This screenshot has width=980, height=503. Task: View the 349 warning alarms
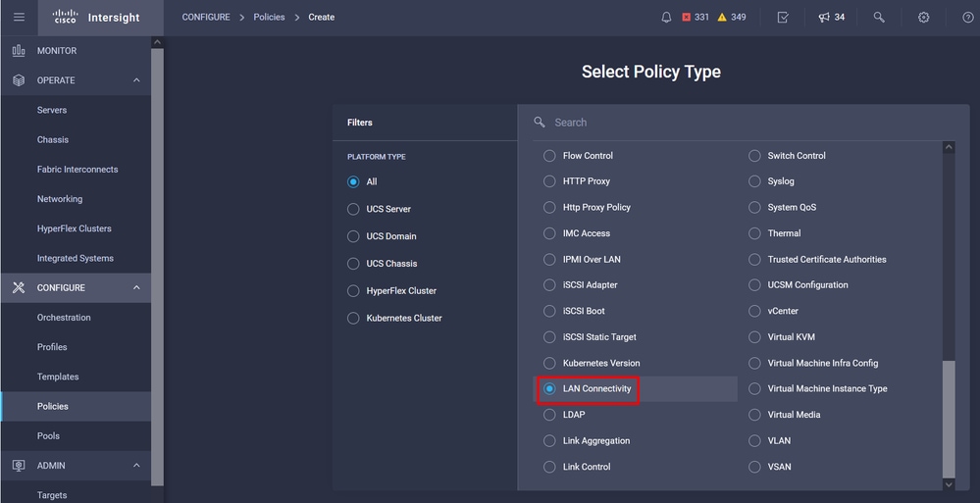tap(732, 18)
